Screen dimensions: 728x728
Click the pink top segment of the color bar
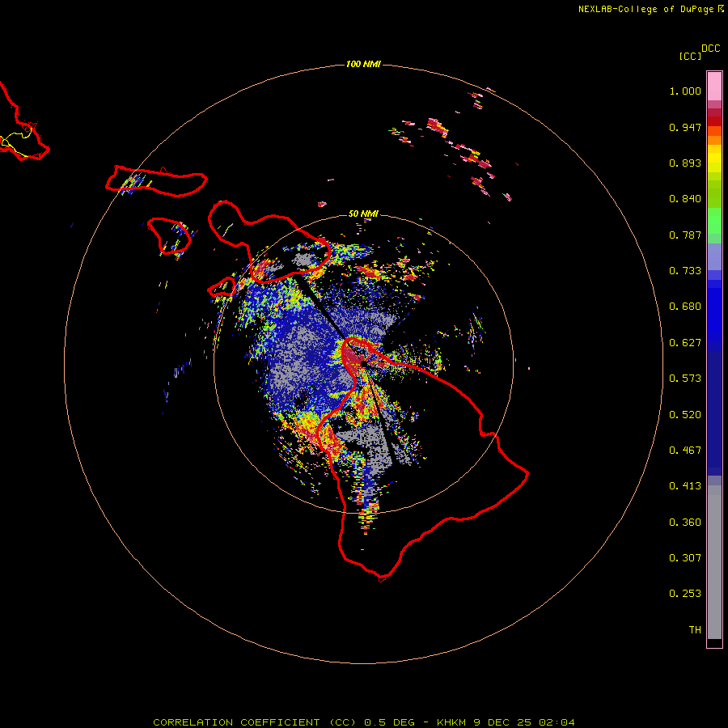point(714,87)
